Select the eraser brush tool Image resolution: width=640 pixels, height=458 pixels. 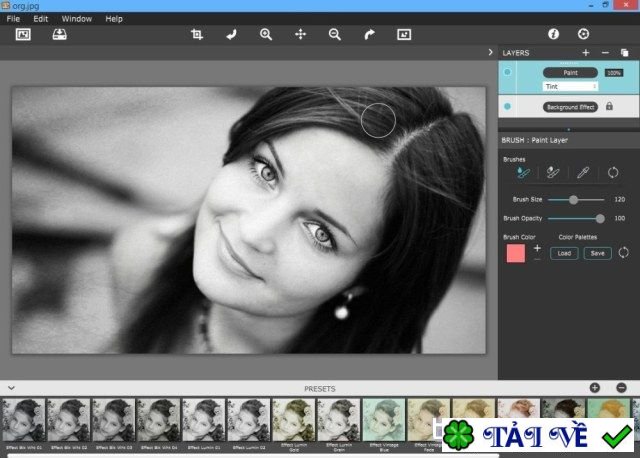coord(552,173)
